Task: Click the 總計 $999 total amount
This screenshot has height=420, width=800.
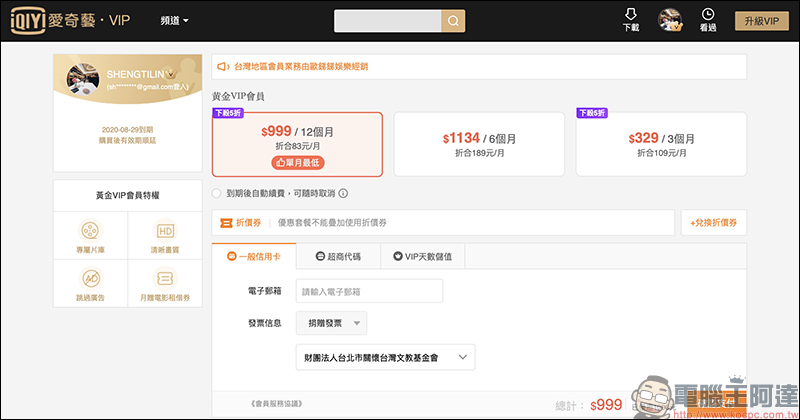Action: coord(606,405)
